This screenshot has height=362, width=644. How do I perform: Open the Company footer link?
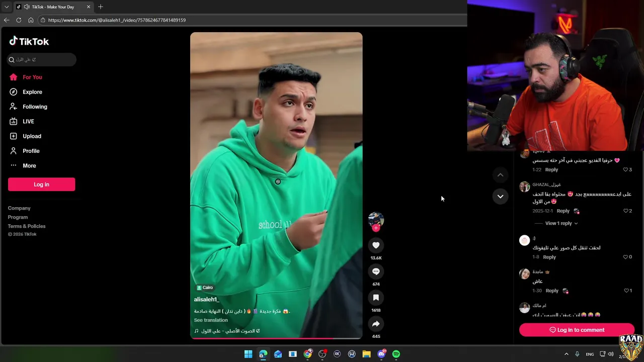pos(19,208)
